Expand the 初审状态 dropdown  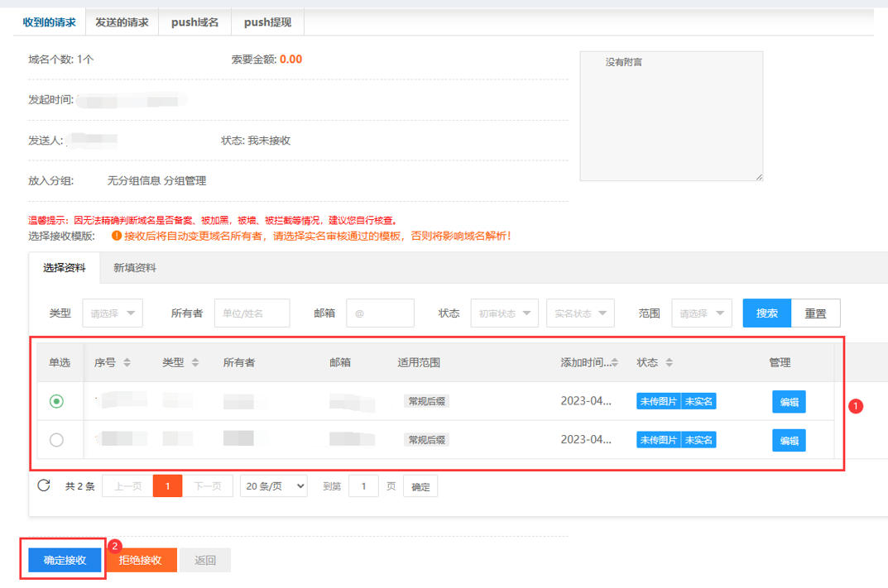(504, 313)
